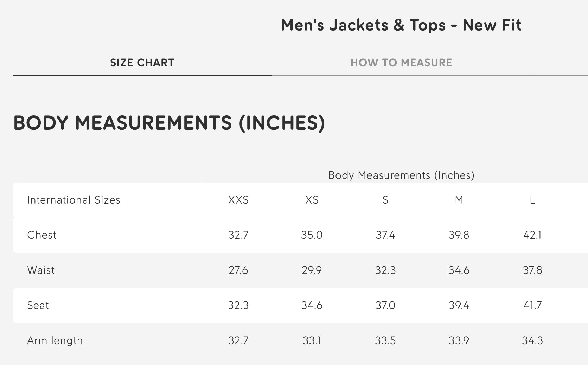Screen dimensions: 588x365
Task: Click the XS size column header
Action: (312, 200)
